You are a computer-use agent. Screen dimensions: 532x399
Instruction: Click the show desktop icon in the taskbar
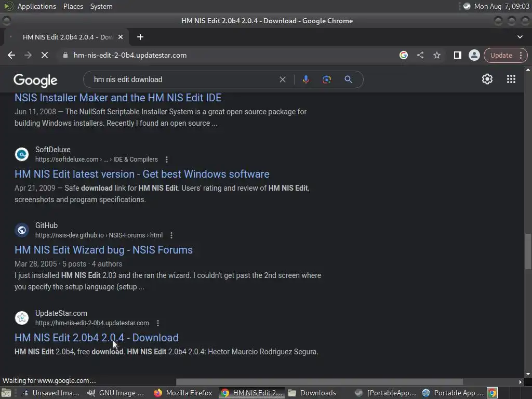(6, 393)
